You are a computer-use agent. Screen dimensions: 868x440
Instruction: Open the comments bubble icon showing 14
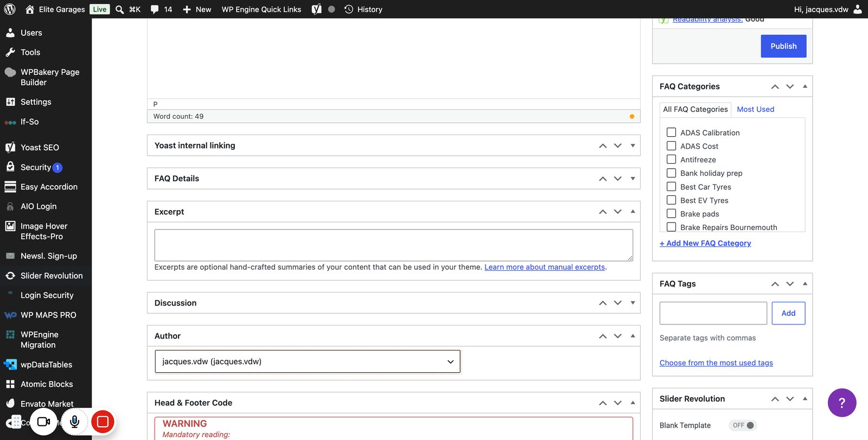155,9
